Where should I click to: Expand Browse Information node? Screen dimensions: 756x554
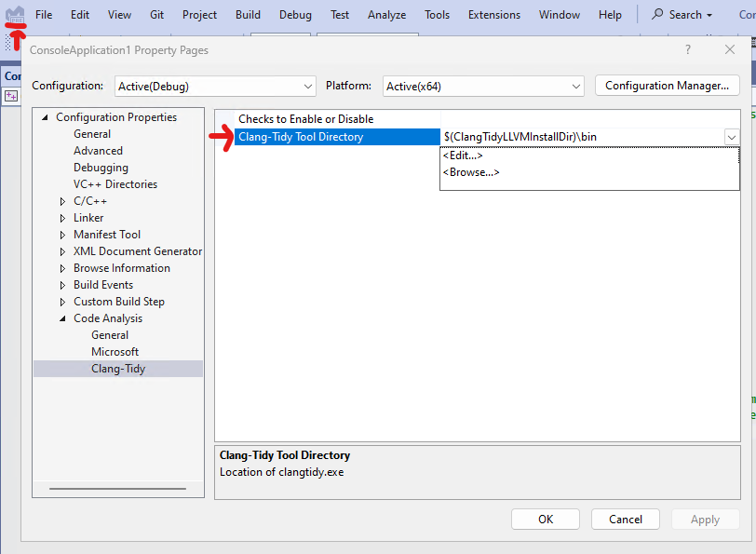click(62, 268)
